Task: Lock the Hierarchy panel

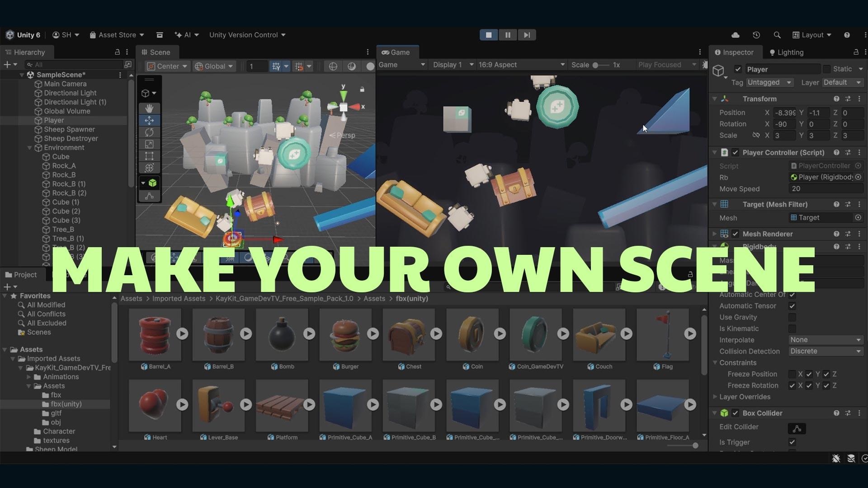Action: coord(117,52)
